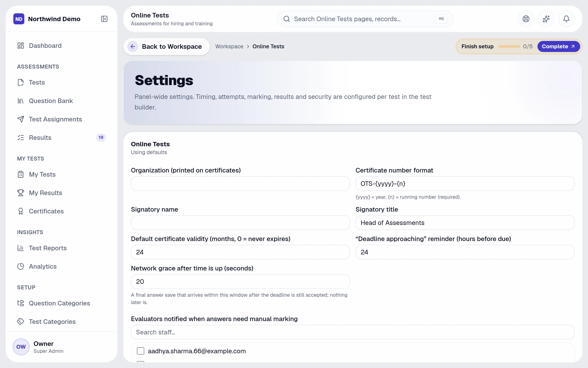
Task: Open the help lifebuoy icon
Action: point(526,19)
